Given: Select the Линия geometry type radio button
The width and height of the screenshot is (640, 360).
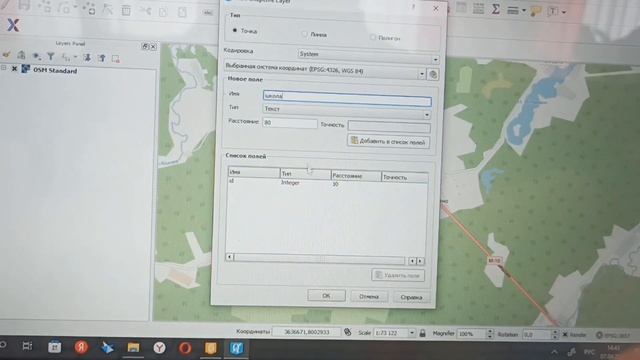Looking at the screenshot, I should (304, 34).
